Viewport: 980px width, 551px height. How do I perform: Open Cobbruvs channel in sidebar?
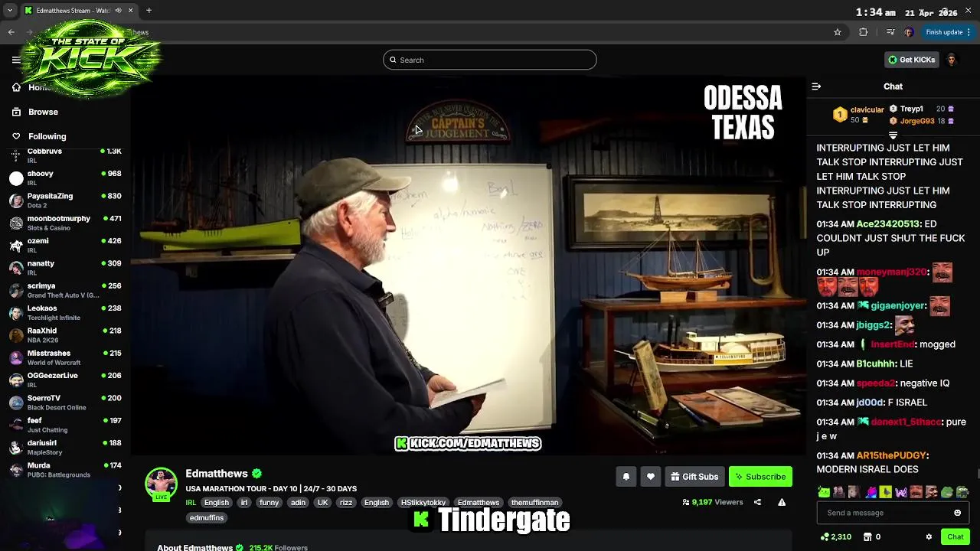click(x=65, y=155)
